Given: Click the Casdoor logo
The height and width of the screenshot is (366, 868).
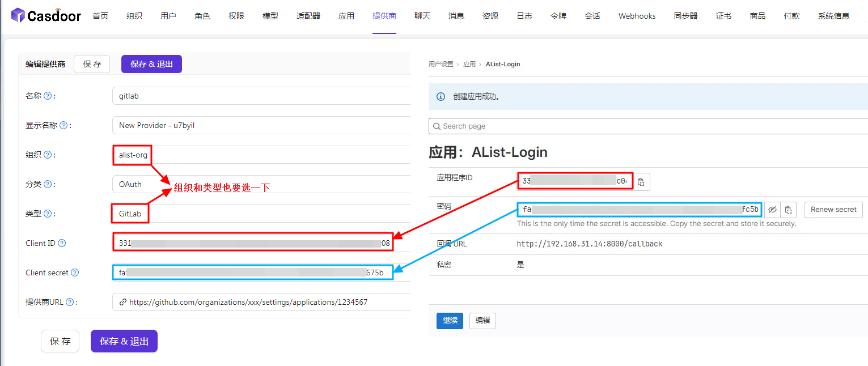Looking at the screenshot, I should tap(46, 16).
